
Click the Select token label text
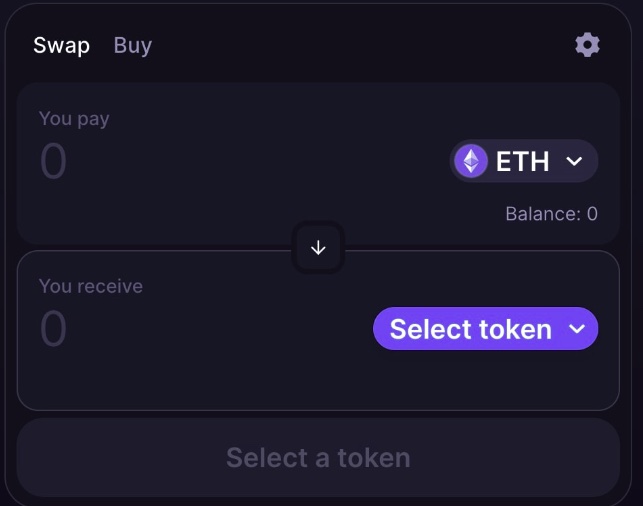tap(471, 329)
